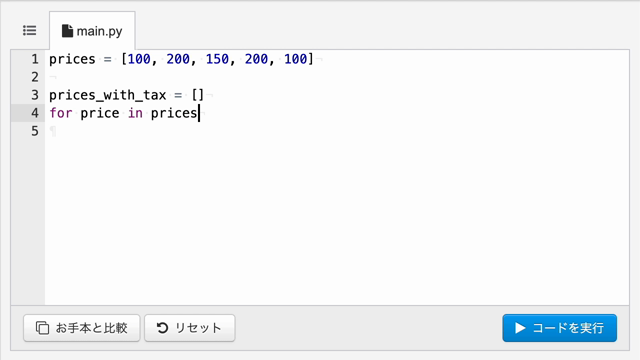The width and height of the screenshot is (640, 360).
Task: Click the circular reset arrow icon
Action: coord(162,328)
